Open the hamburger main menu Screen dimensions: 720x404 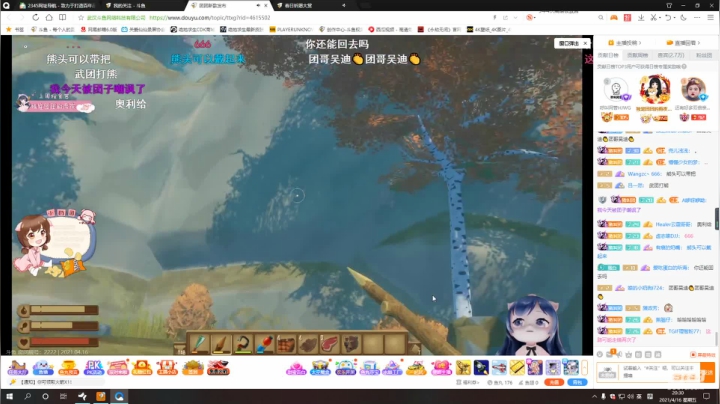pos(710,17)
